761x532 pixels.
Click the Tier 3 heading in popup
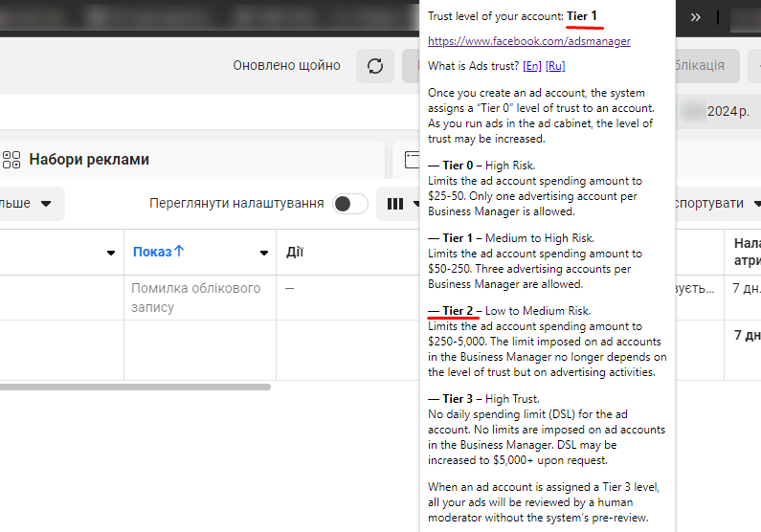tap(458, 399)
